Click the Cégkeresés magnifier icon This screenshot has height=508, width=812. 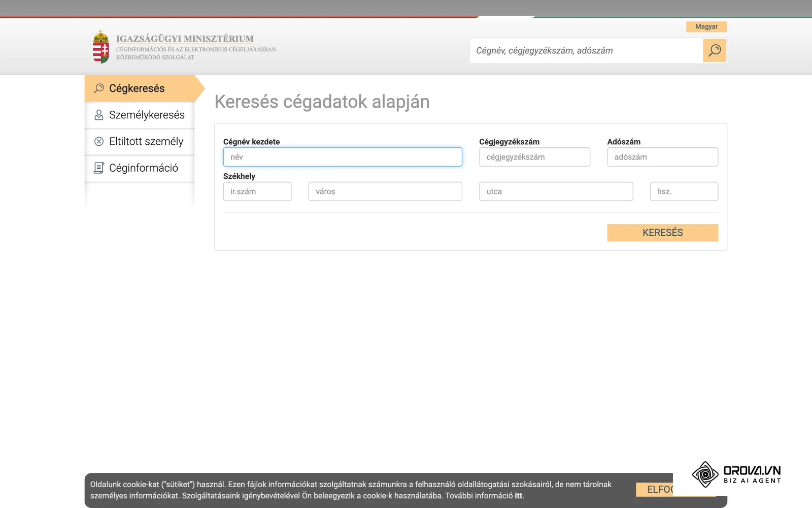(x=99, y=88)
